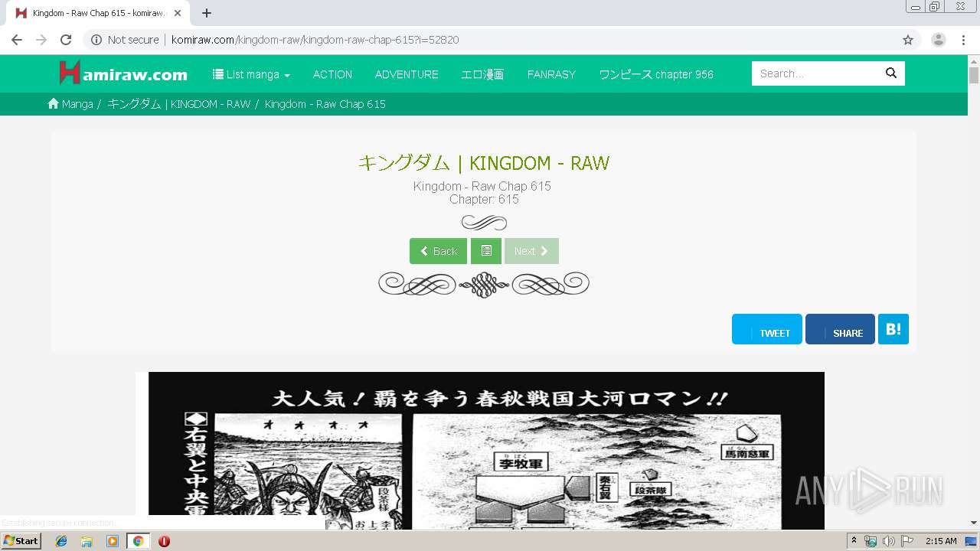Click the taskbar clock 2:15 AM

pos(941,541)
